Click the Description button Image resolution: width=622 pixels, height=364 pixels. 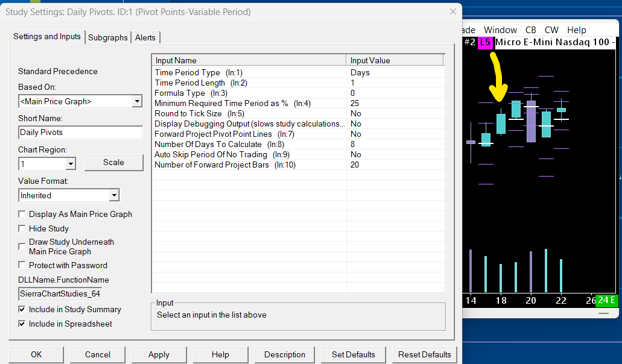[x=285, y=354]
